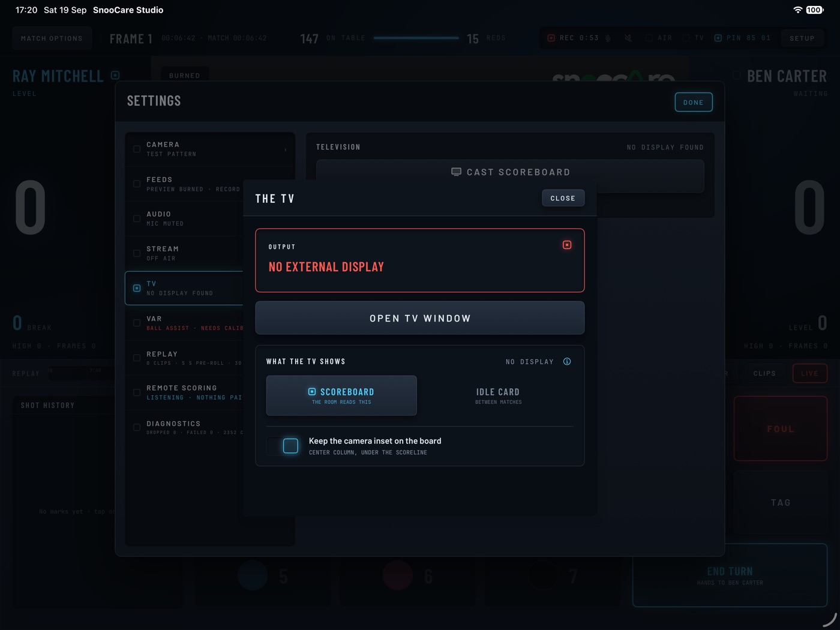Tick the checkbox beside Ben Carter
The height and width of the screenshot is (630, 840).
pyautogui.click(x=736, y=76)
